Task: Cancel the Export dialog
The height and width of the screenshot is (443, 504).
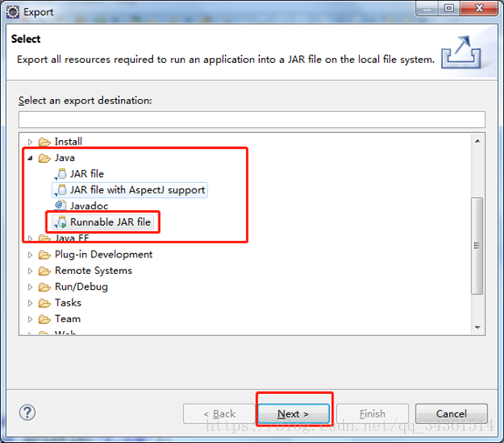Action: click(451, 414)
